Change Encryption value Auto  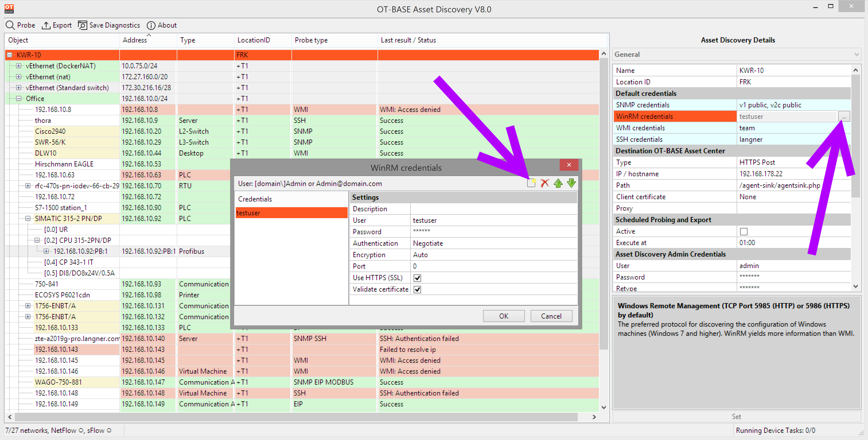coord(494,255)
